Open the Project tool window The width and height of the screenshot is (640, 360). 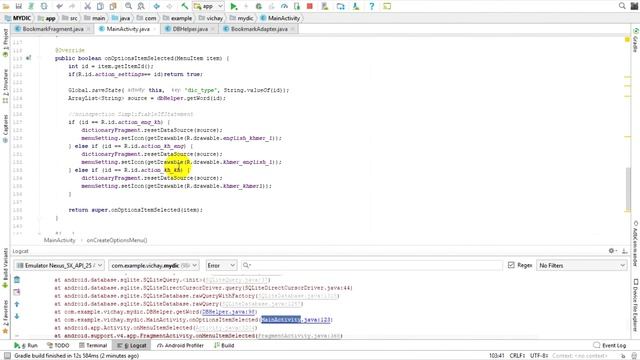coord(5,43)
